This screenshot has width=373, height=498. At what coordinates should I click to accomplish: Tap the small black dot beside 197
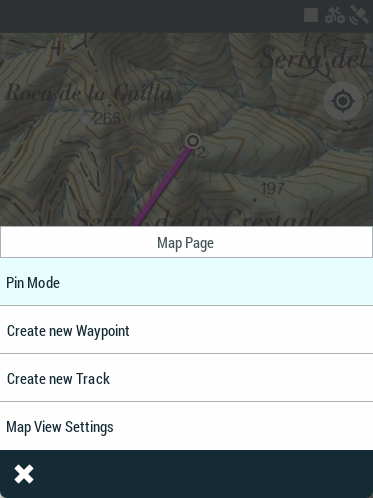point(255,200)
